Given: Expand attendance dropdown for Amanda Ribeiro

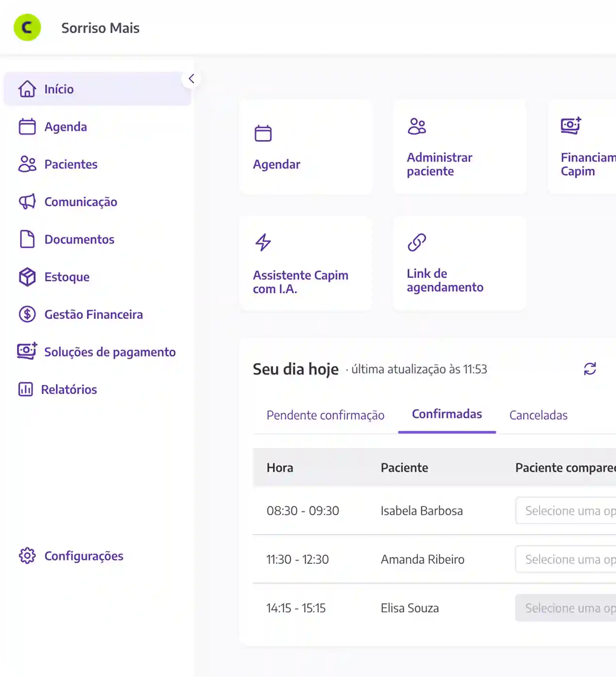Looking at the screenshot, I should pyautogui.click(x=566, y=559).
